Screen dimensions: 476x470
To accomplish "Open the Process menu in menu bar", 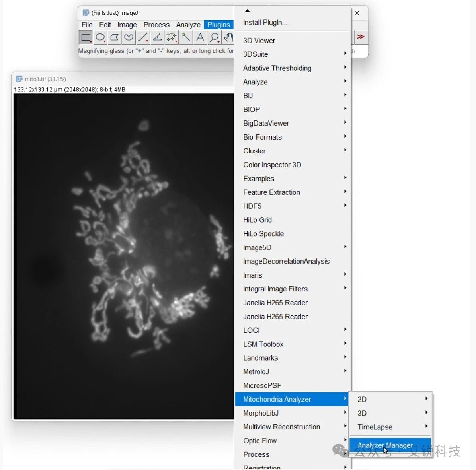I will [x=156, y=25].
